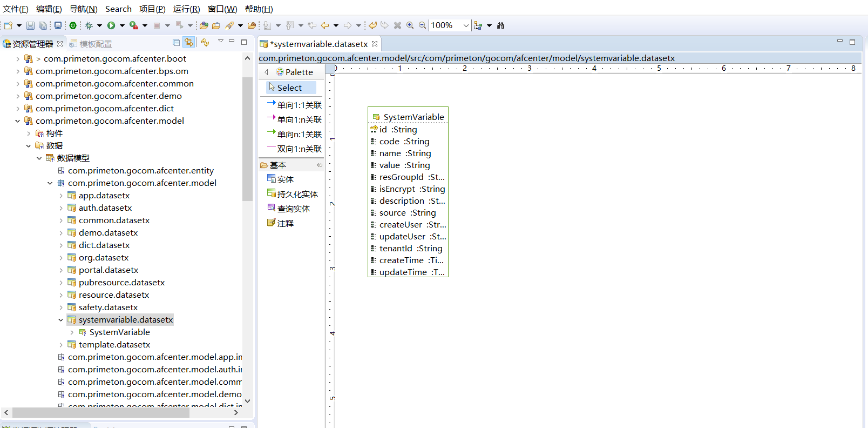Image resolution: width=868 pixels, height=428 pixels.
Task: Click the Debug bug icon
Action: tap(89, 25)
